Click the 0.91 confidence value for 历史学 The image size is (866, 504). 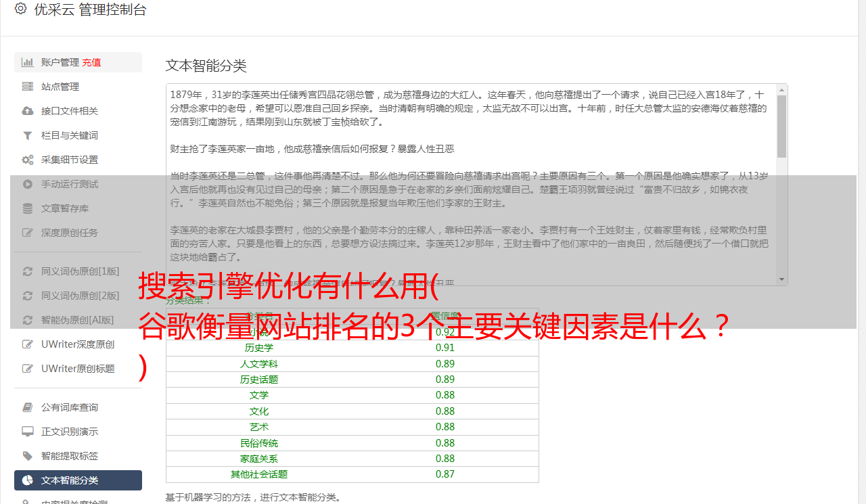pos(445,348)
